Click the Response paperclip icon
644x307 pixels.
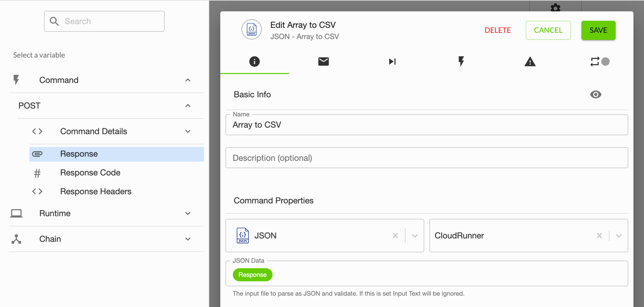tap(37, 154)
